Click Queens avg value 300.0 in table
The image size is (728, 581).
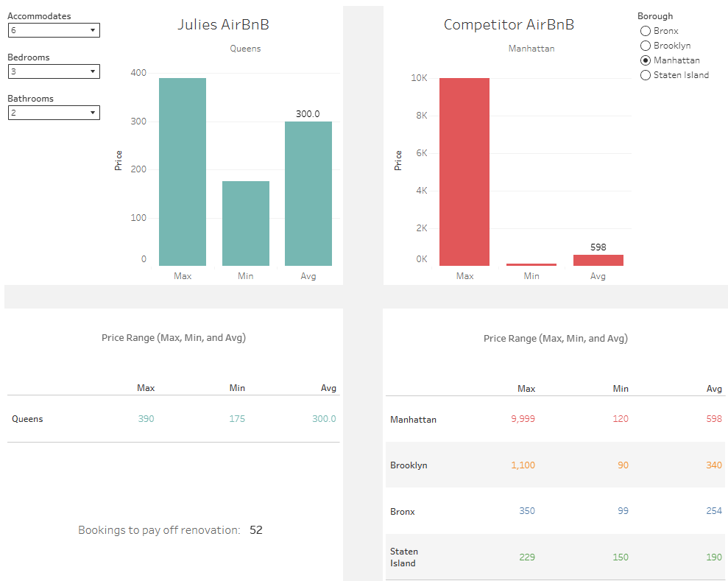324,419
